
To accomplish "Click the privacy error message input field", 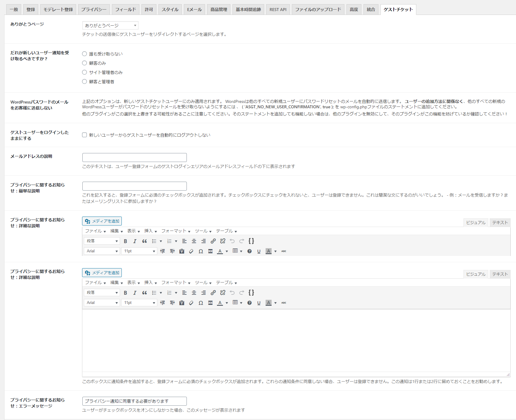I will tap(135, 401).
